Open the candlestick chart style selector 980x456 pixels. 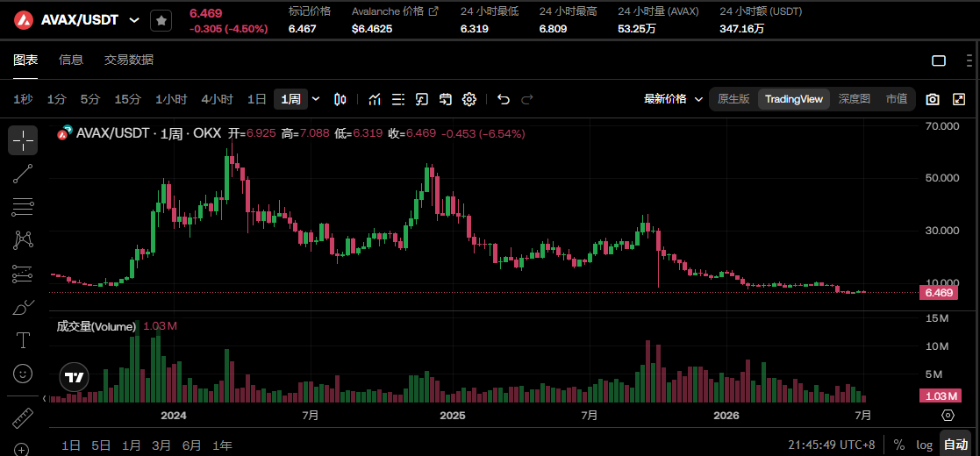[x=340, y=99]
